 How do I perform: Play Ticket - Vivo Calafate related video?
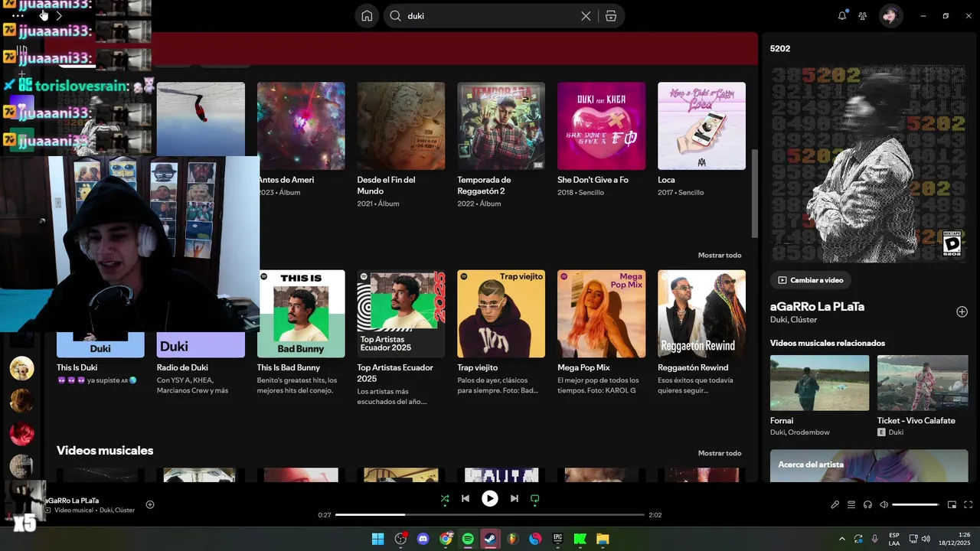coord(923,383)
